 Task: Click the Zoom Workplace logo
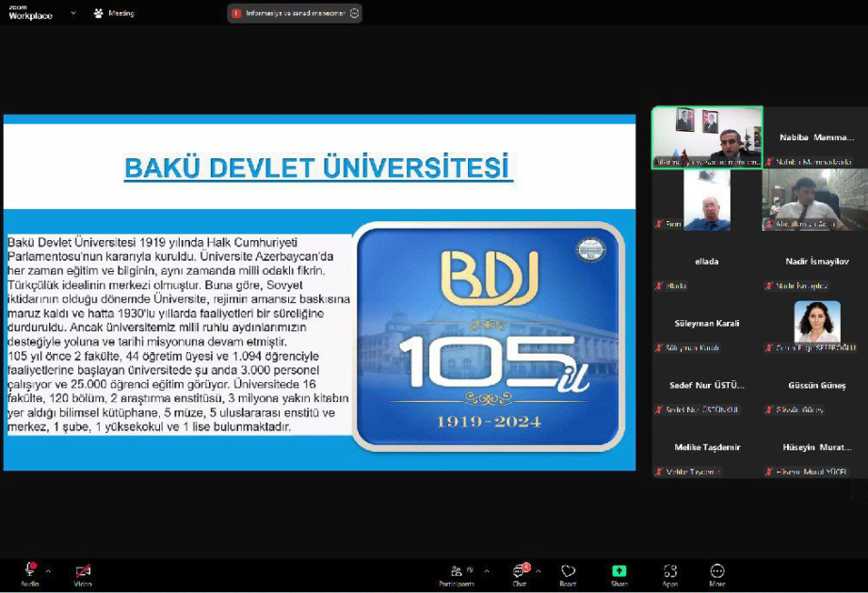(30, 13)
